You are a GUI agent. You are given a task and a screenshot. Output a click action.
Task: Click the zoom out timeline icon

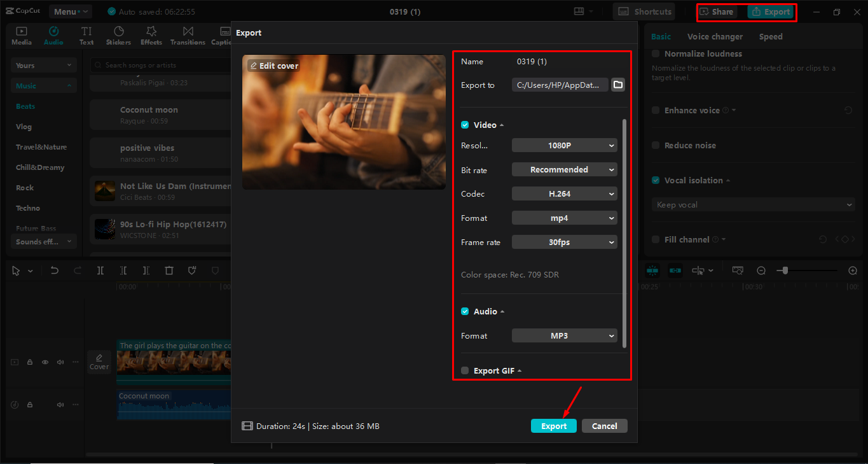(761, 271)
